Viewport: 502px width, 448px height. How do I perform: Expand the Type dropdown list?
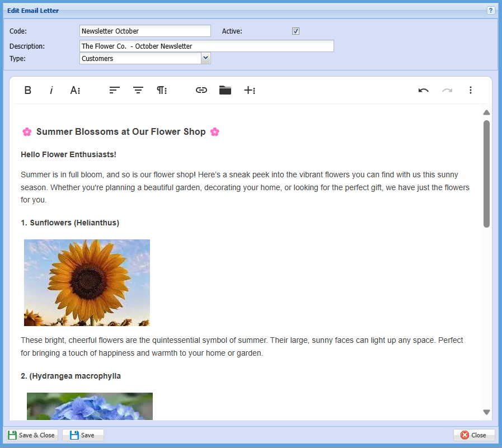[x=205, y=58]
